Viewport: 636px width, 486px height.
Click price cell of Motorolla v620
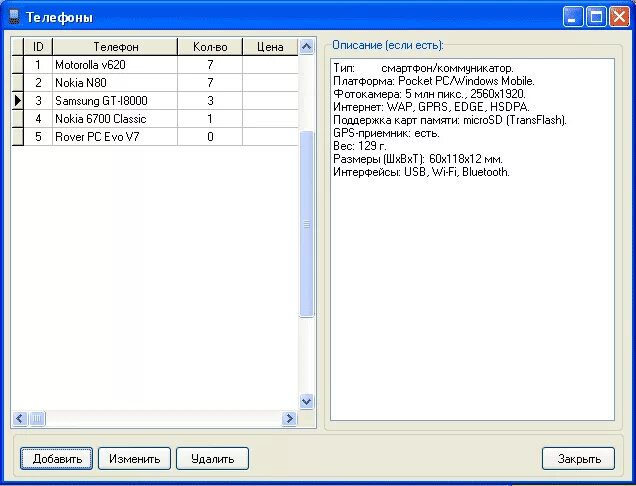pyautogui.click(x=270, y=65)
